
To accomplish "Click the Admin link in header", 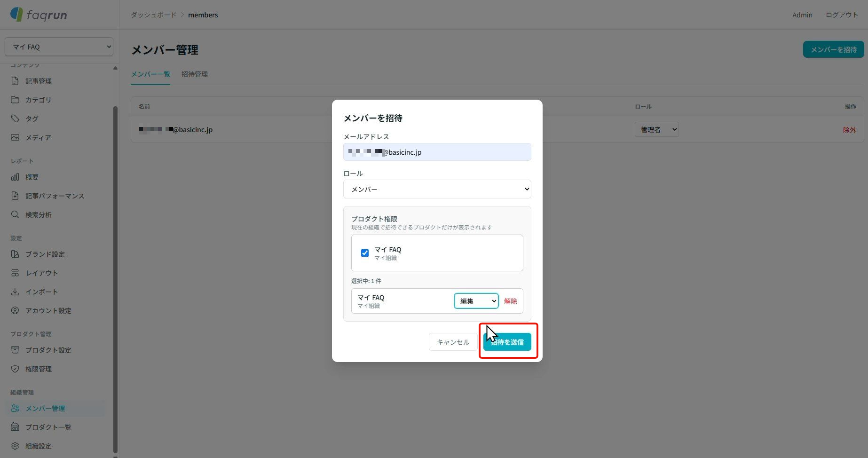I will (802, 15).
